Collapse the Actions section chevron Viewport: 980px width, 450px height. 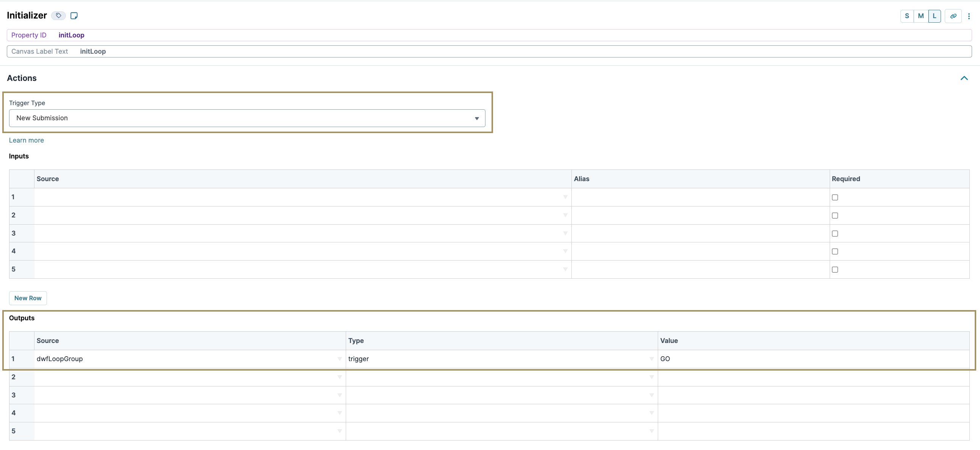[x=964, y=78]
